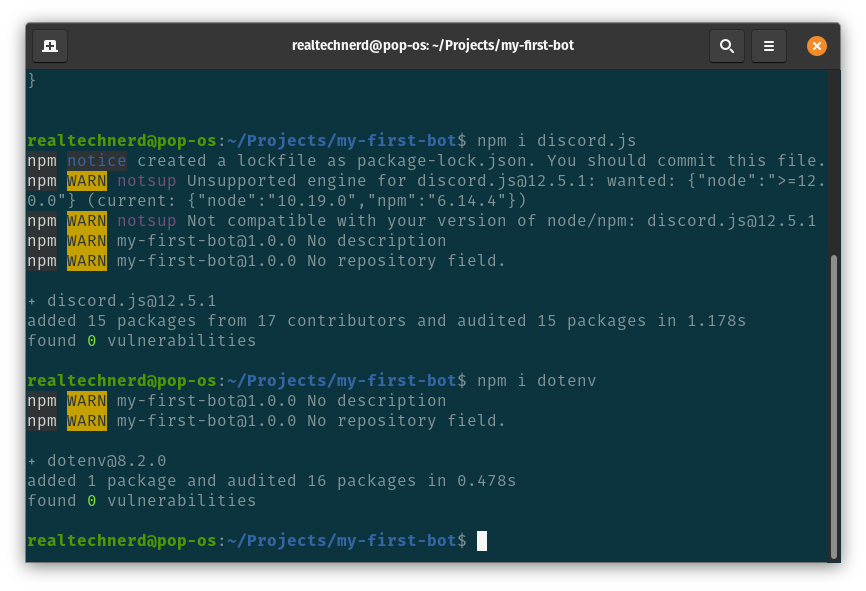Click 'package-lock.json.' in the notice line
This screenshot has width=866, height=591.
click(x=446, y=161)
